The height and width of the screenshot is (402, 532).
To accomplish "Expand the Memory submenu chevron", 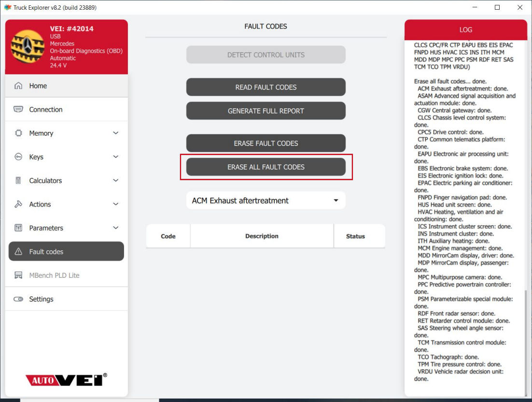I will coord(115,133).
